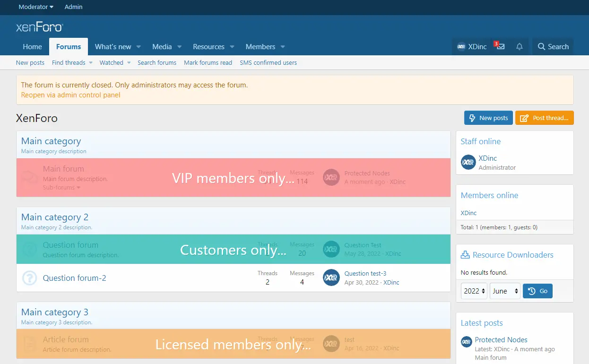Viewport: 589px width, 364px height.
Task: Click the alerts bell icon
Action: coord(520,47)
